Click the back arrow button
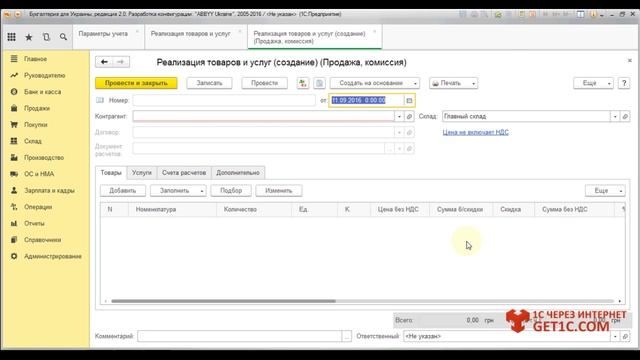The height and width of the screenshot is (360, 640). [x=104, y=62]
